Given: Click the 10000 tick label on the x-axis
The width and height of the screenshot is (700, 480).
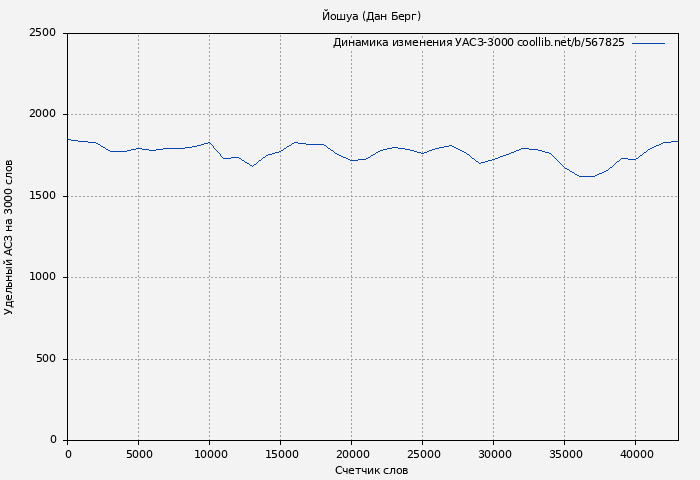Looking at the screenshot, I should click(x=209, y=454).
